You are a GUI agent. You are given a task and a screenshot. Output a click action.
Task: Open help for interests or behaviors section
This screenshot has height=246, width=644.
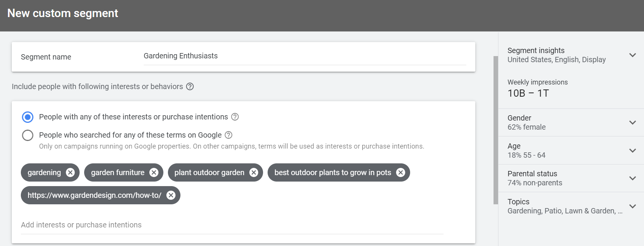click(190, 86)
